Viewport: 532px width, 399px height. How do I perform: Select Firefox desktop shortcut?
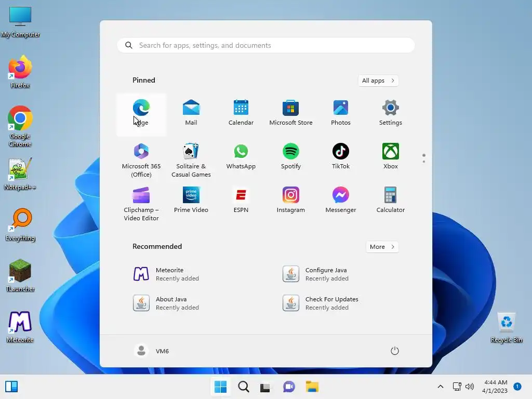point(20,72)
